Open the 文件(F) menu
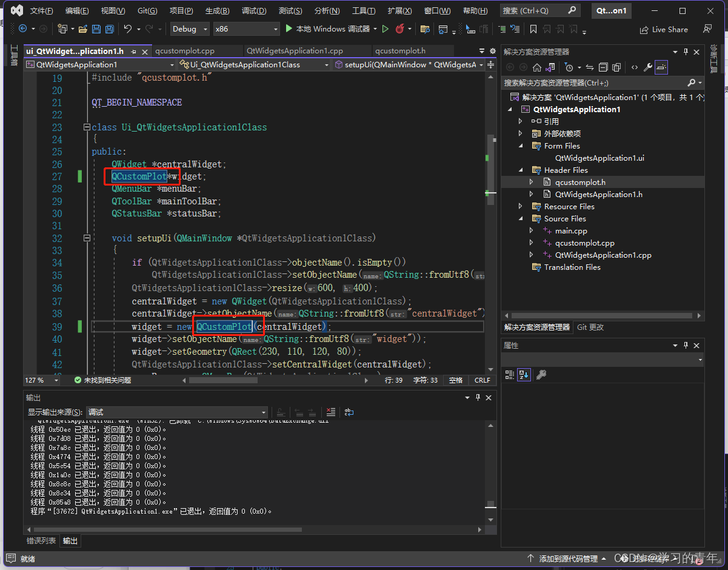This screenshot has width=728, height=570. click(x=41, y=11)
